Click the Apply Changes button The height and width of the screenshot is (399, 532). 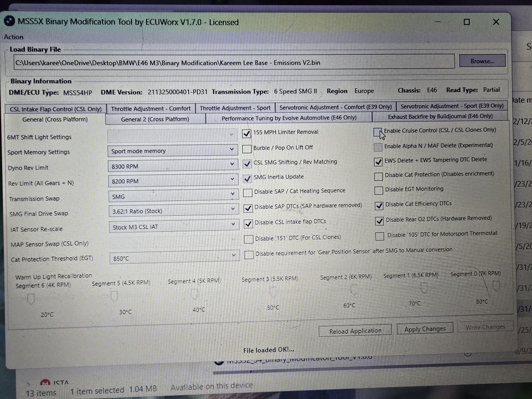pos(425,329)
